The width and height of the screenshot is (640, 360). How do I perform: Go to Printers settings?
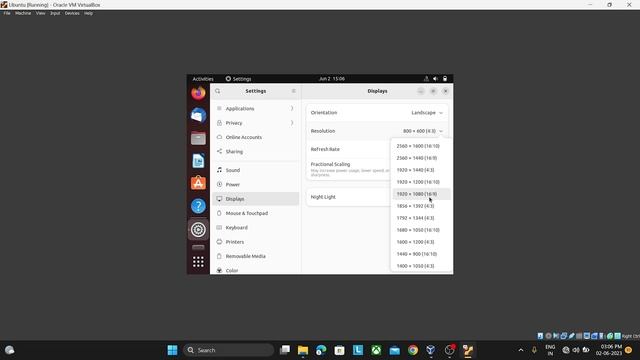click(256, 242)
